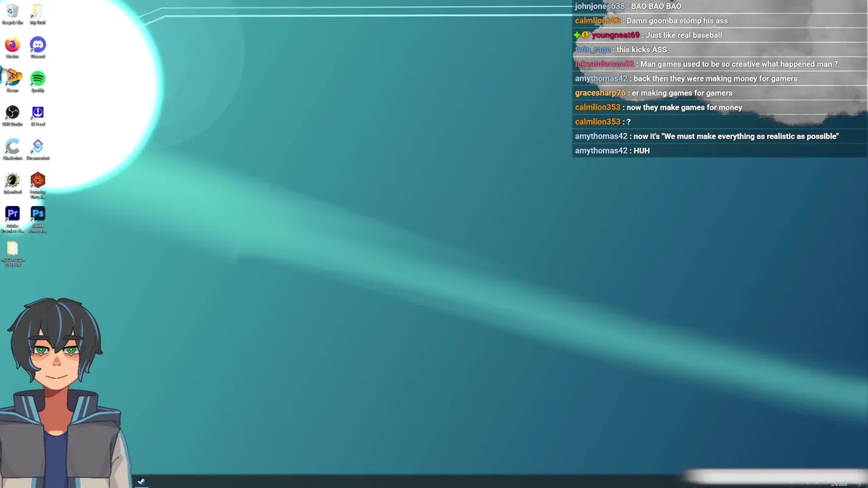Launch Firefox from the desktop

12,47
